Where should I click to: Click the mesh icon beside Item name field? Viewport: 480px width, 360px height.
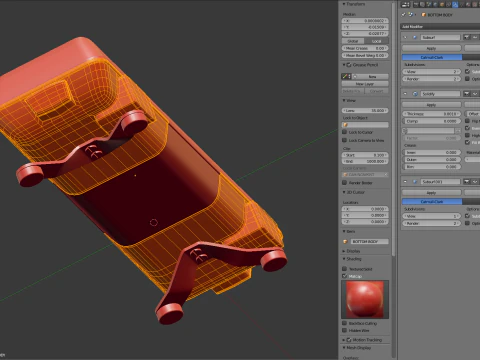(346, 241)
